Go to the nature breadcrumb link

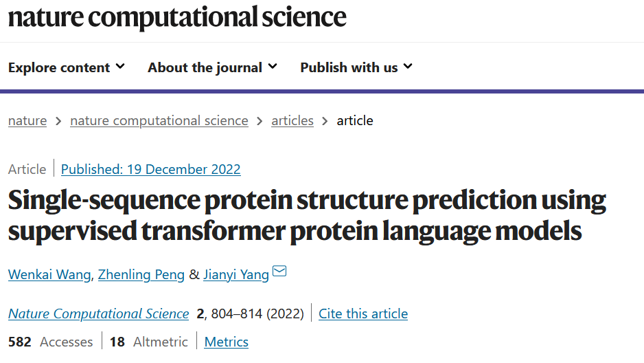coord(27,121)
